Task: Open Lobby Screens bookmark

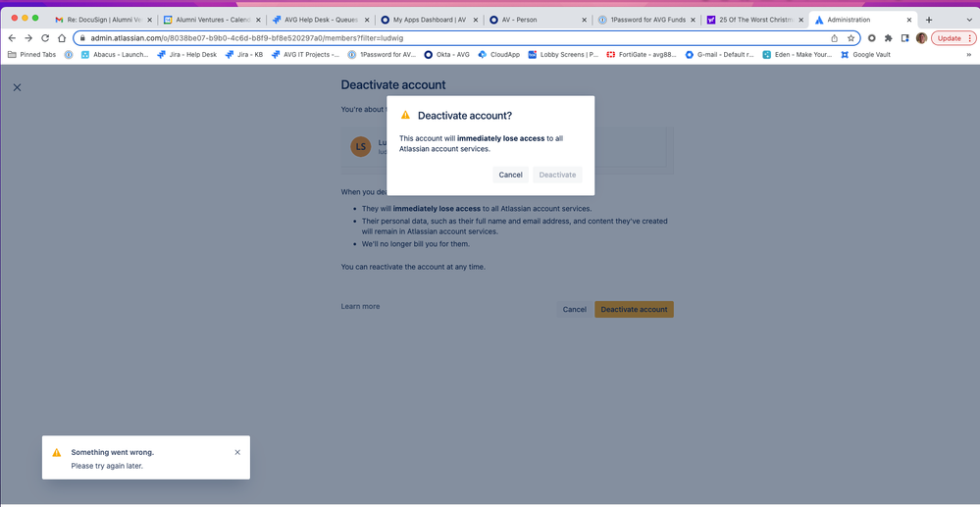Action: (x=563, y=54)
